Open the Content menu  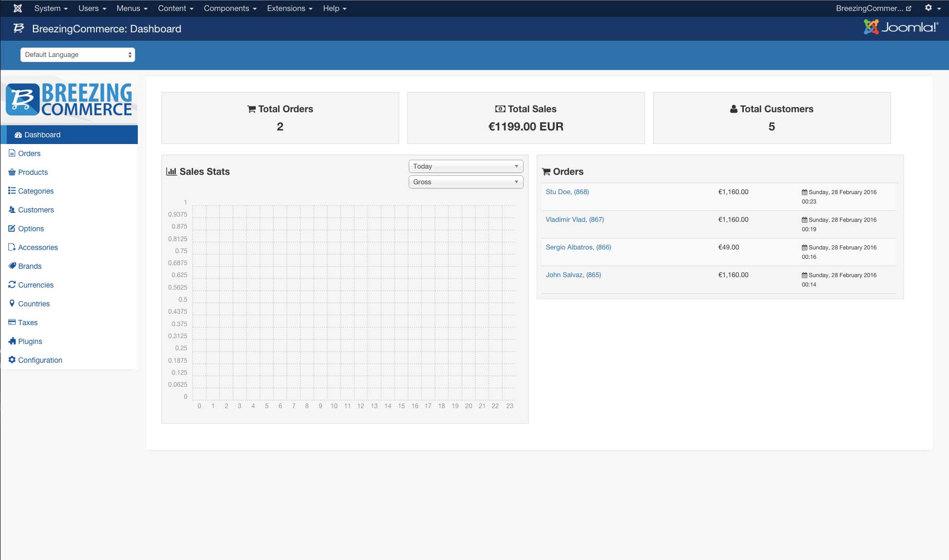pos(175,8)
